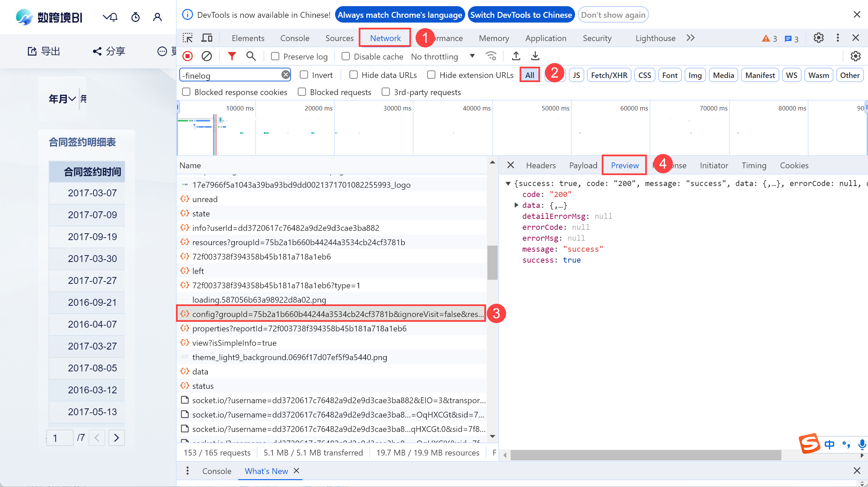Show more DevTools tabs chevron
Screen dimensions: 868x487
point(690,38)
